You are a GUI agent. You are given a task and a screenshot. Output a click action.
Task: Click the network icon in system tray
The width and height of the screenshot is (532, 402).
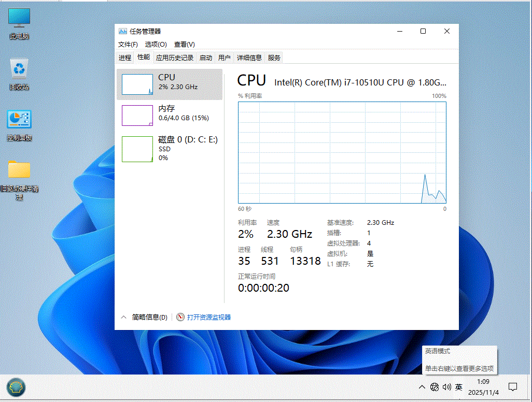[x=435, y=387]
